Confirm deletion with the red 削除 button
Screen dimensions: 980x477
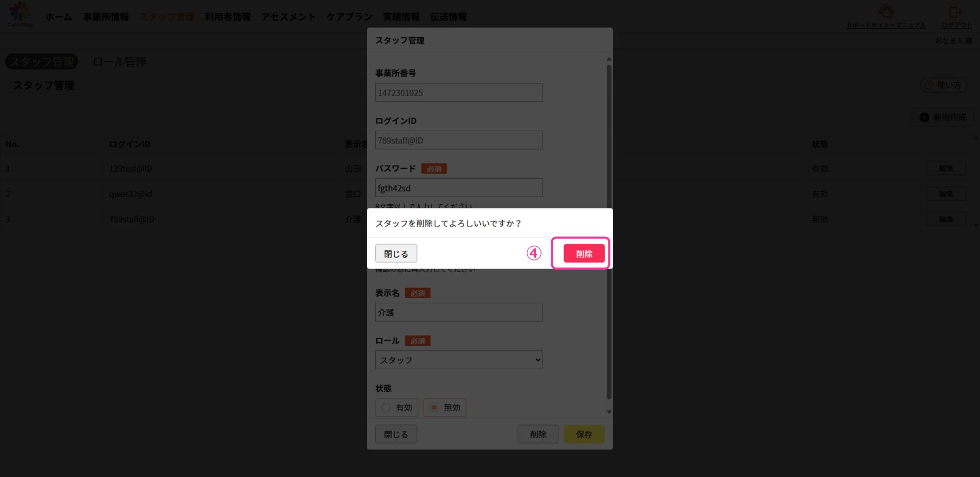point(584,253)
